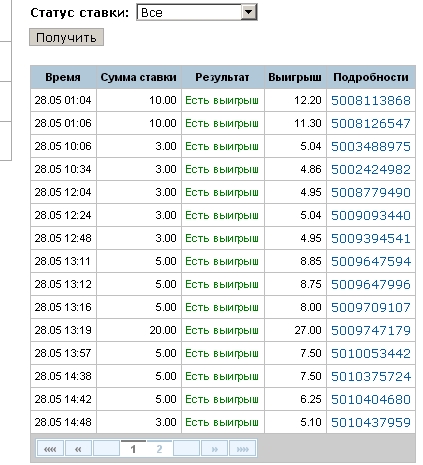Screen dimensions: 423x465
Task: Click the winnings value 5.10
Action: click(x=311, y=422)
